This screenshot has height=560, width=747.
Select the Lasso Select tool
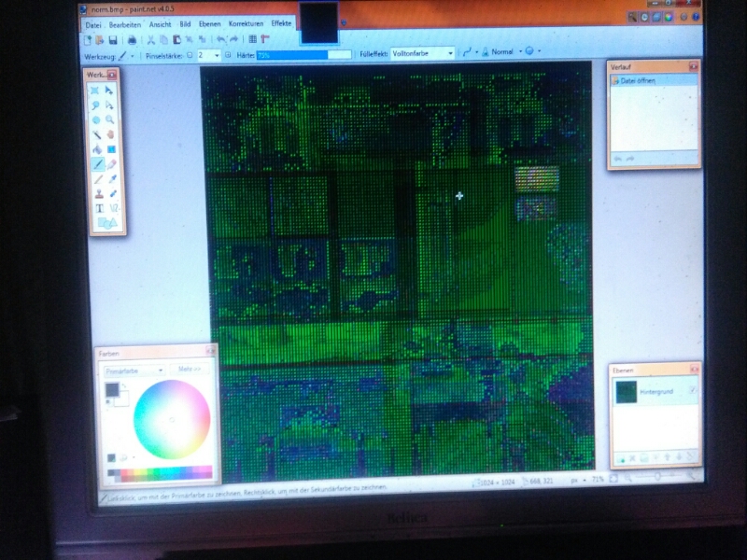[95, 105]
